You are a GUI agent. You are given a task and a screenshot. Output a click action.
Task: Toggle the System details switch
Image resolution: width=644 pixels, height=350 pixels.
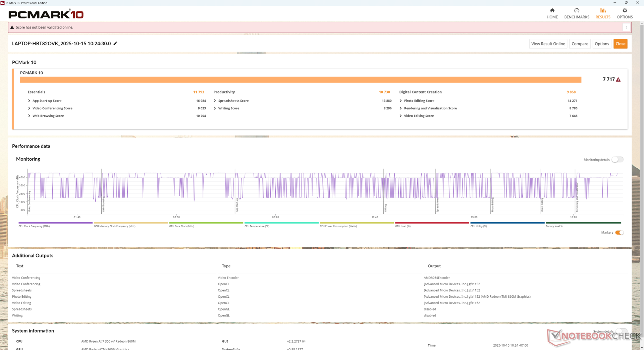(x=621, y=331)
